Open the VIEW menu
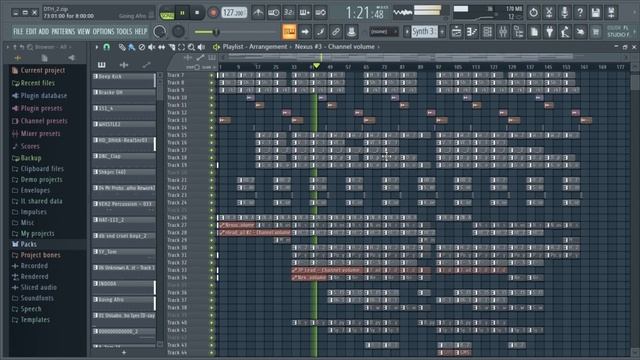This screenshot has height=360, width=640. 84,31
